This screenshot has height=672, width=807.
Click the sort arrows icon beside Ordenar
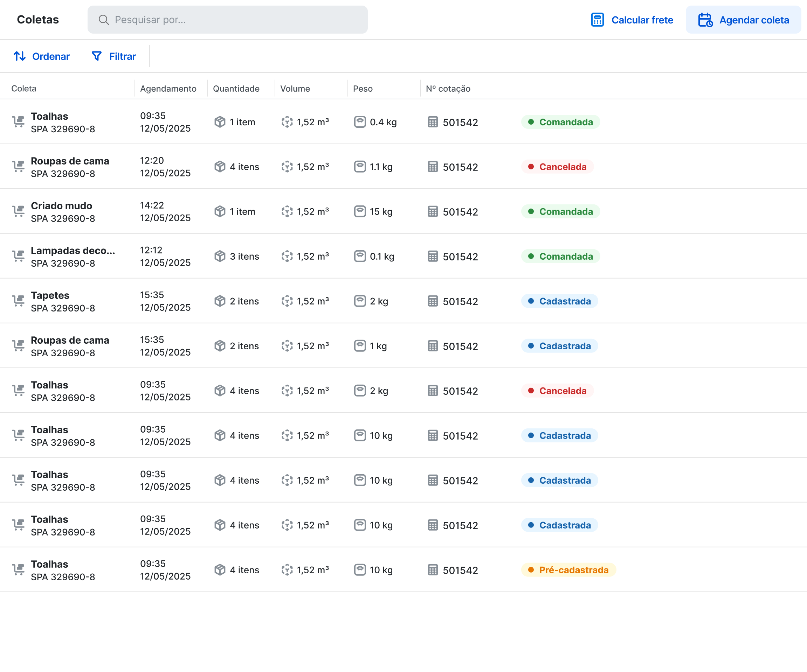20,56
